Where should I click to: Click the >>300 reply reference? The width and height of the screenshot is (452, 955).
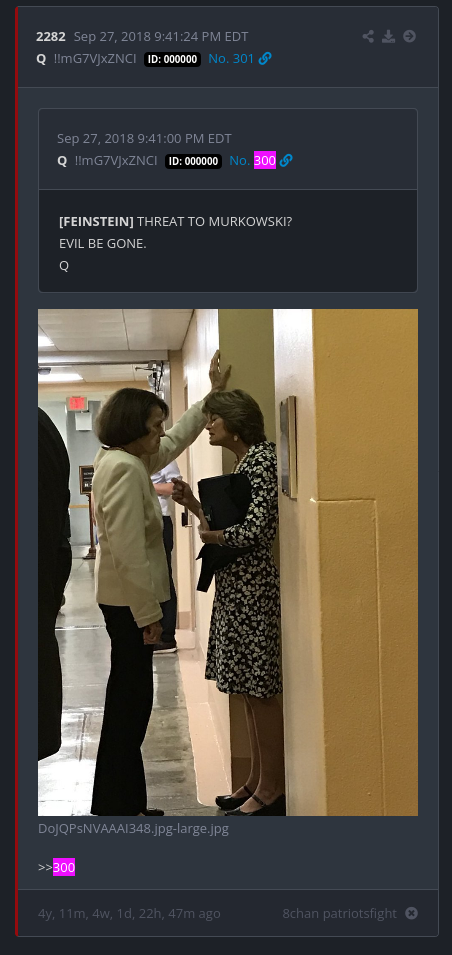click(57, 867)
